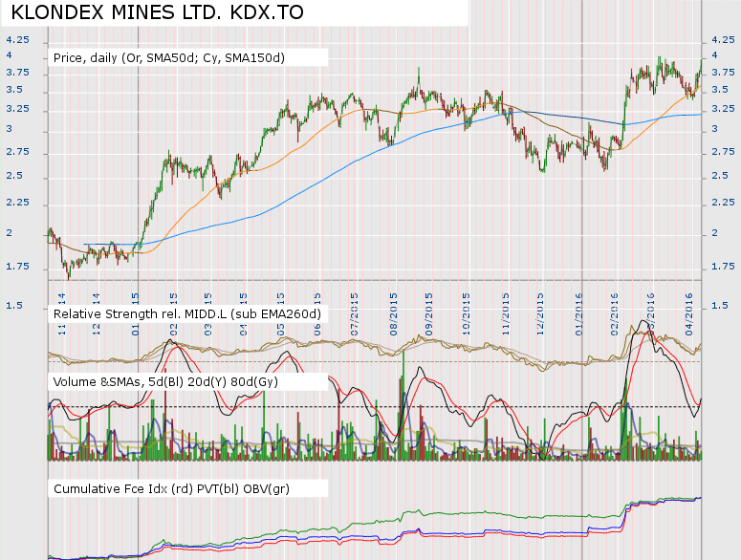Select 3.5 on the left price axis
741x560 pixels.
(x=14, y=90)
